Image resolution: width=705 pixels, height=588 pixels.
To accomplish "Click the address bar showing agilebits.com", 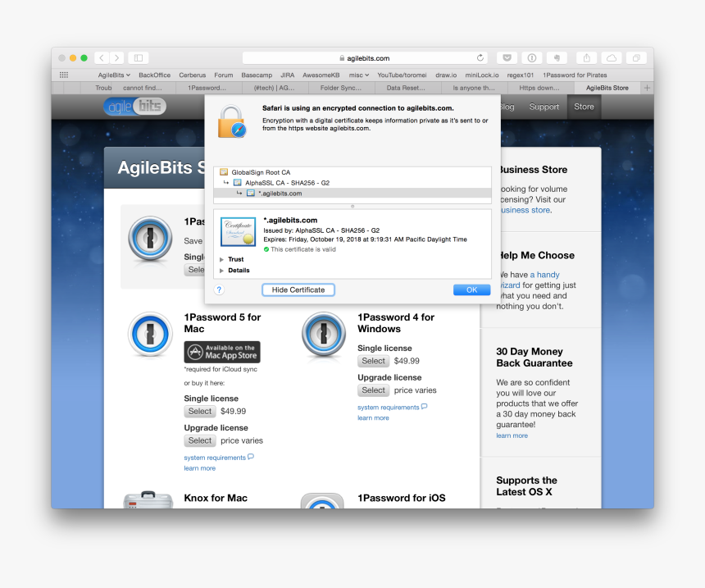I will coord(366,58).
